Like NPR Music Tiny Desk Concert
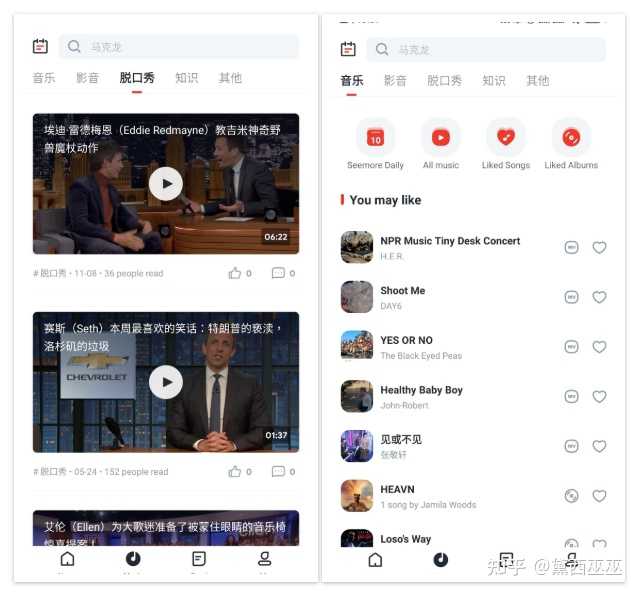Screen dimensions: 639x593 pyautogui.click(x=599, y=247)
